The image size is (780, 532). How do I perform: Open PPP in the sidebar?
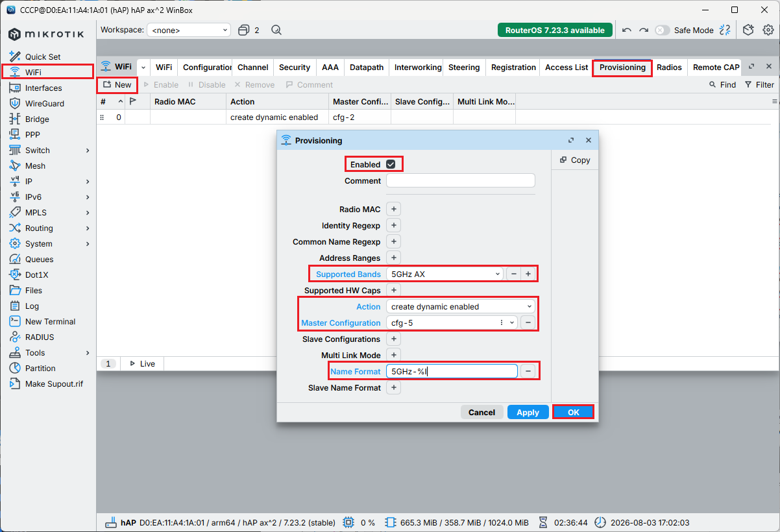[32, 134]
